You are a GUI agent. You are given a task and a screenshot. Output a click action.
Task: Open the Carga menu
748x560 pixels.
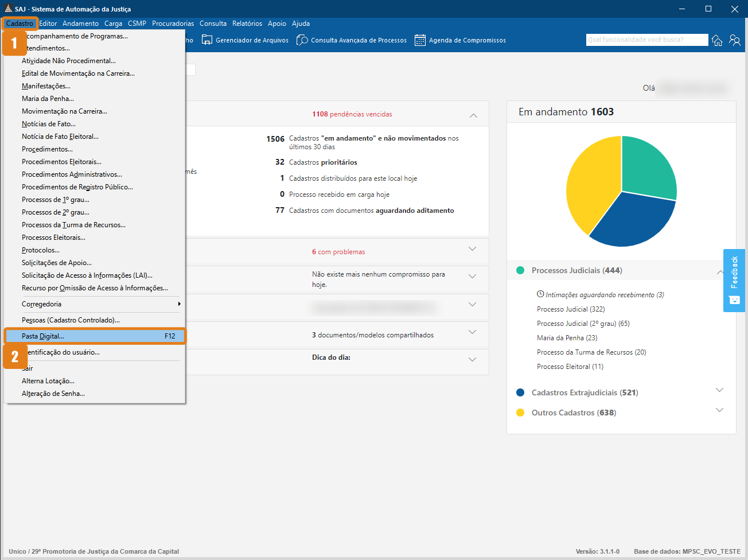[x=113, y=24]
